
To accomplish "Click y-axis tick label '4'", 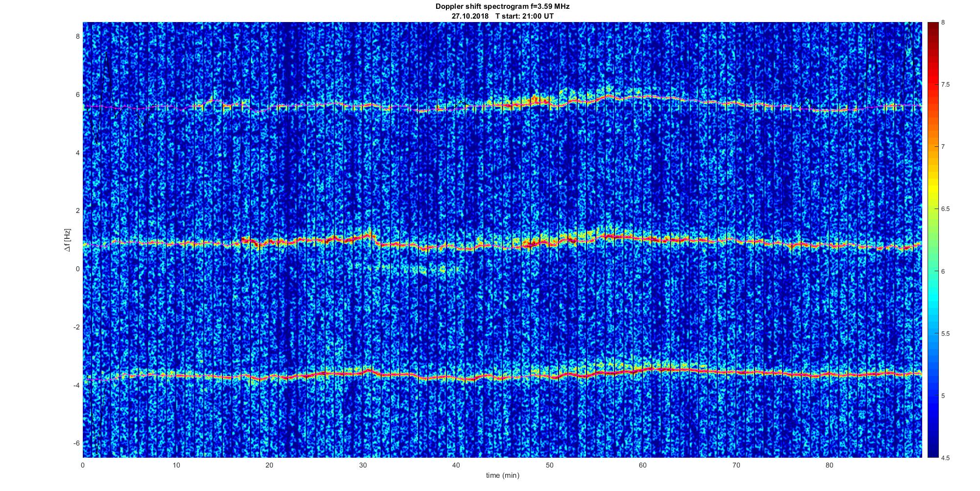I will (x=77, y=153).
